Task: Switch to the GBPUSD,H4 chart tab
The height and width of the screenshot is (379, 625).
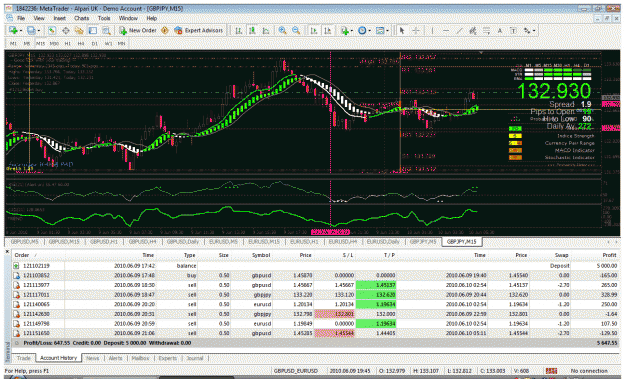Action: point(143,242)
